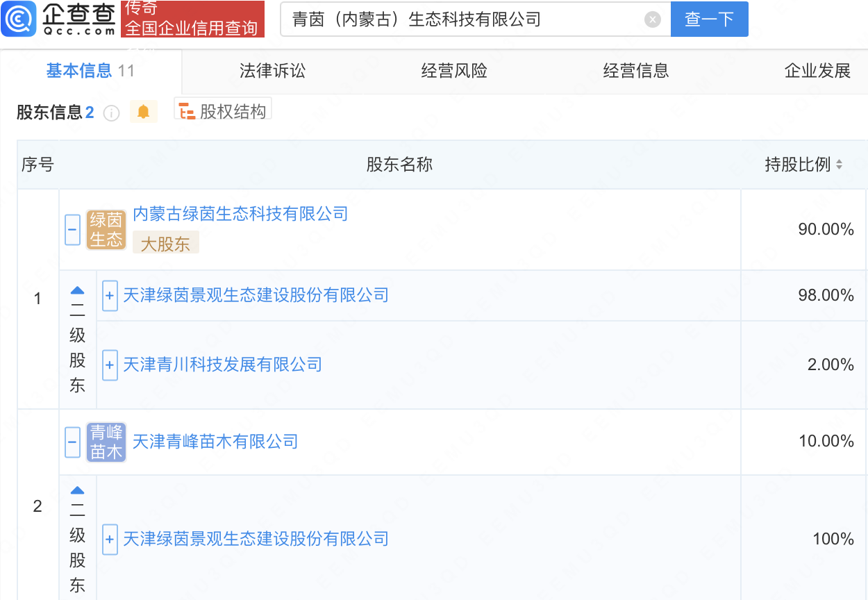This screenshot has width=868, height=600.
Task: Open the 股权结构 view
Action: click(x=222, y=110)
